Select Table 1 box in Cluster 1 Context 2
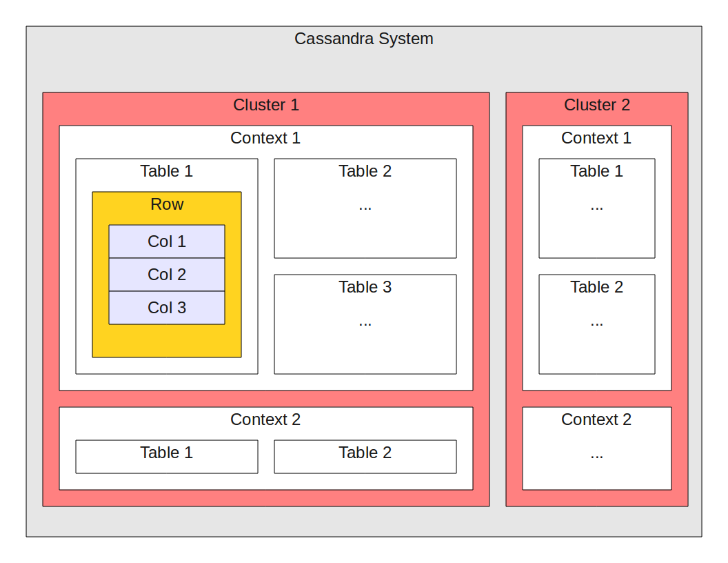 (166, 456)
